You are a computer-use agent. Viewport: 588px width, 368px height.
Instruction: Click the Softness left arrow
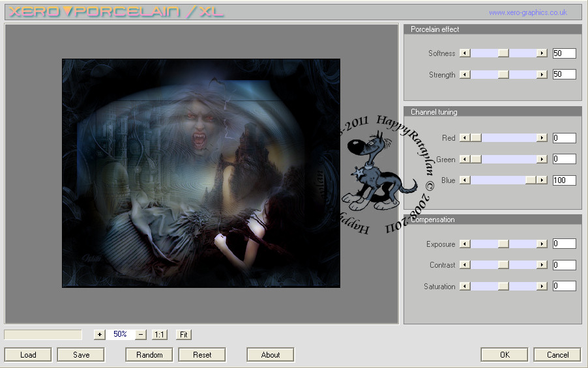tap(465, 53)
